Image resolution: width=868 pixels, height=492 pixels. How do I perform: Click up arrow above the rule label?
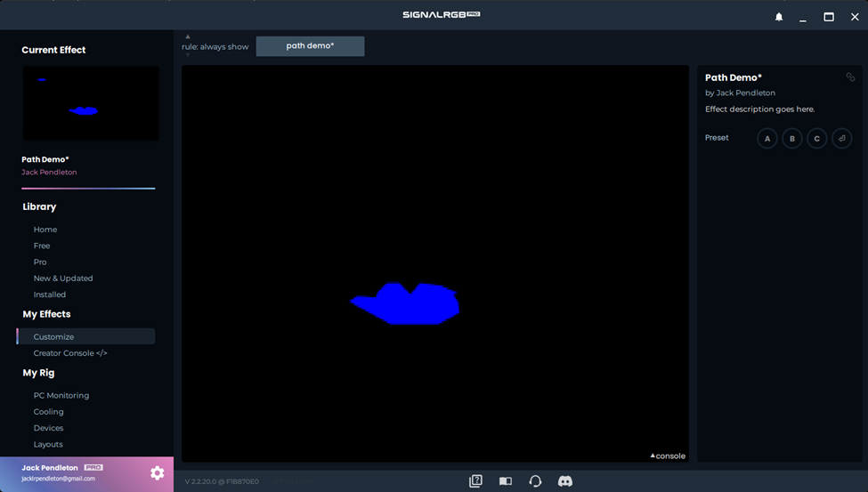coord(187,37)
